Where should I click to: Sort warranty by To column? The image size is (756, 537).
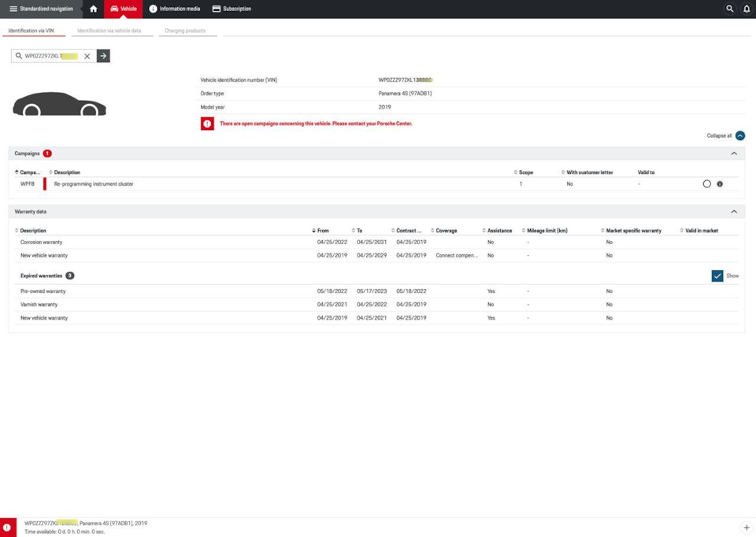pyautogui.click(x=357, y=231)
